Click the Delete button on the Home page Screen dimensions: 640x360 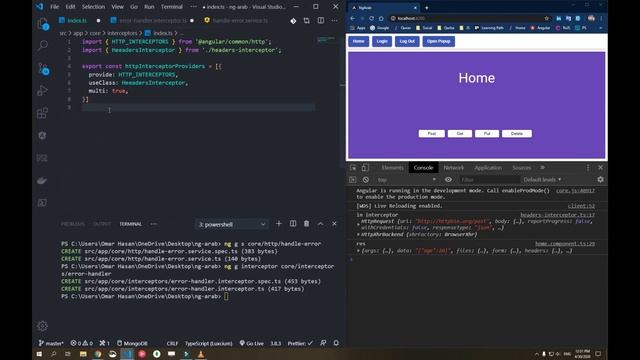click(x=517, y=133)
